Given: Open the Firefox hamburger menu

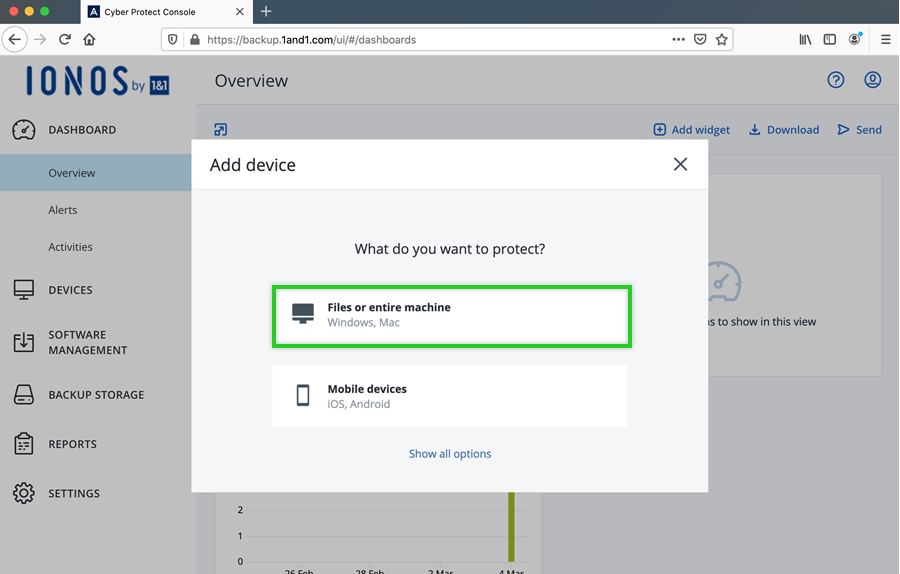Looking at the screenshot, I should point(885,40).
